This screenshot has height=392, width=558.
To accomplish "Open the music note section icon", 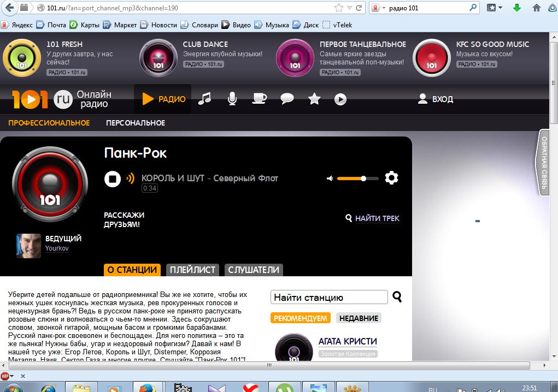I will [204, 99].
